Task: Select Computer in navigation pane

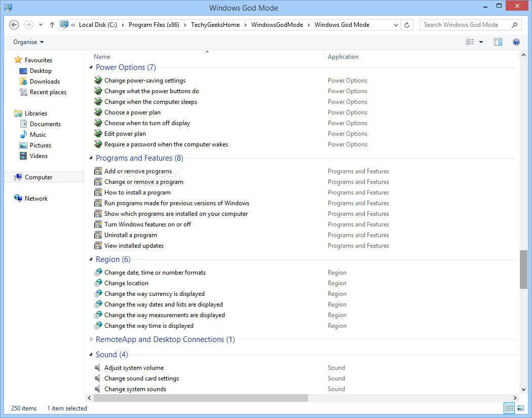Action: pos(44,177)
